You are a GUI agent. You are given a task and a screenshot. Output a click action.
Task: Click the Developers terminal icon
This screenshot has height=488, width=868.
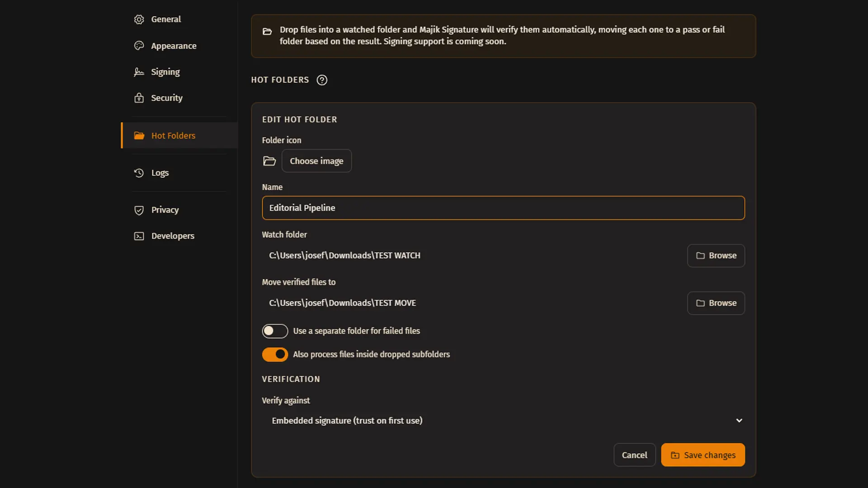tap(139, 236)
